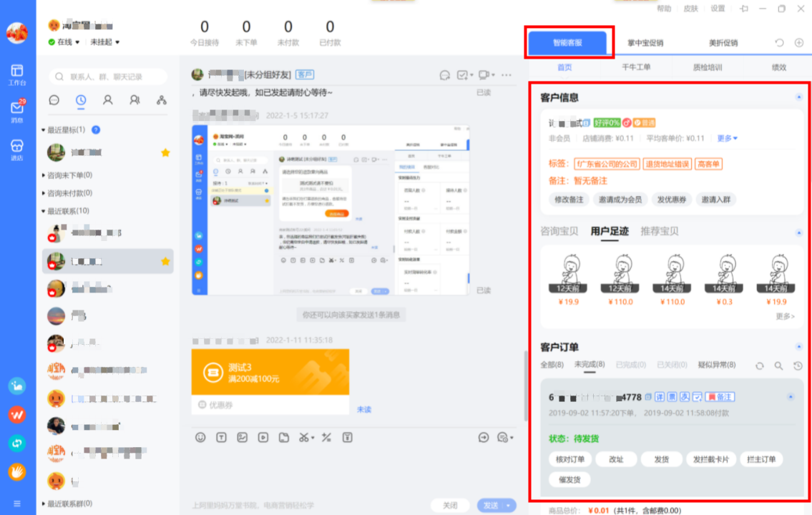
Task: Select the recent contacts clock icon
Action: 81,100
